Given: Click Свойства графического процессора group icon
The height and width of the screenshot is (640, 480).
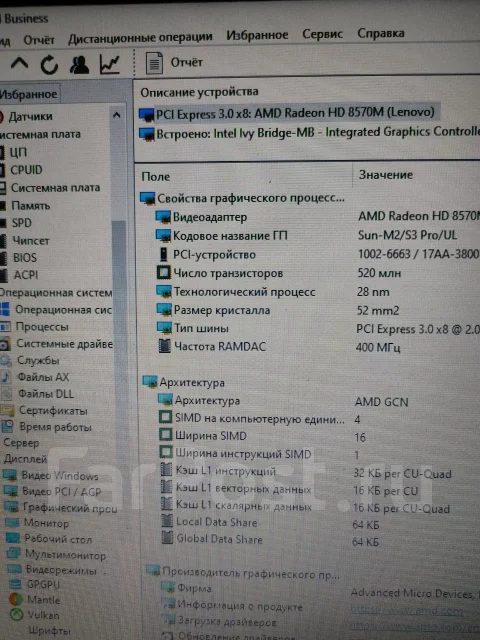Looking at the screenshot, I should point(147,199).
